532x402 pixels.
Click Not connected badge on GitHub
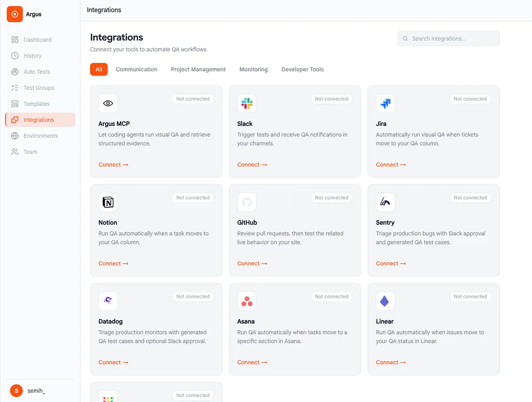coord(332,198)
